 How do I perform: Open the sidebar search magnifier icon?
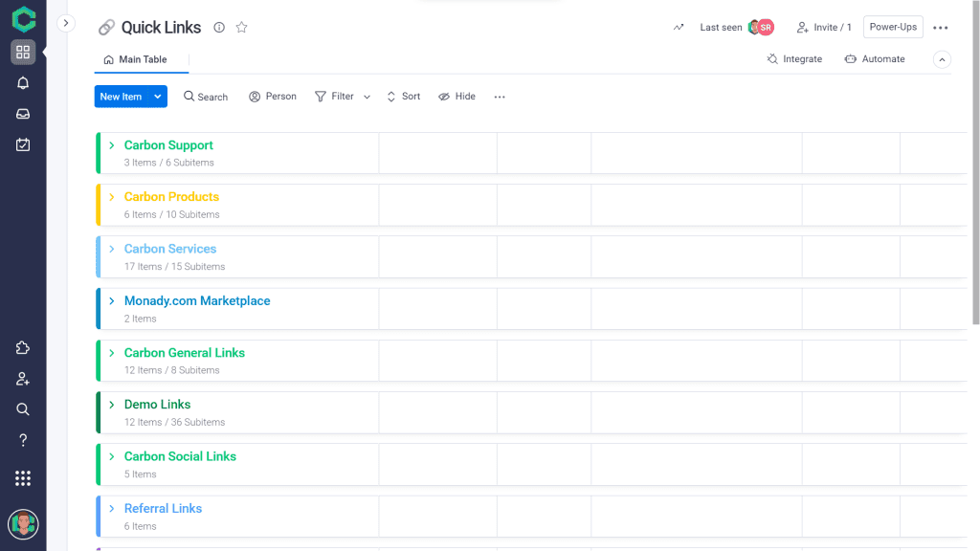click(x=23, y=409)
